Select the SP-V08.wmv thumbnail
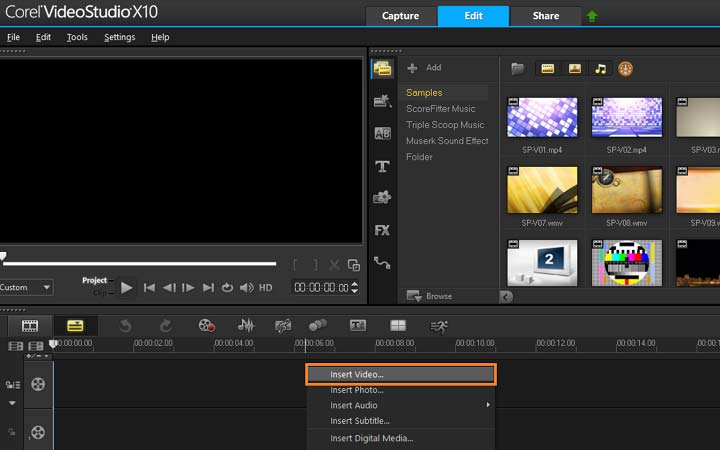The width and height of the screenshot is (720, 450). click(627, 191)
